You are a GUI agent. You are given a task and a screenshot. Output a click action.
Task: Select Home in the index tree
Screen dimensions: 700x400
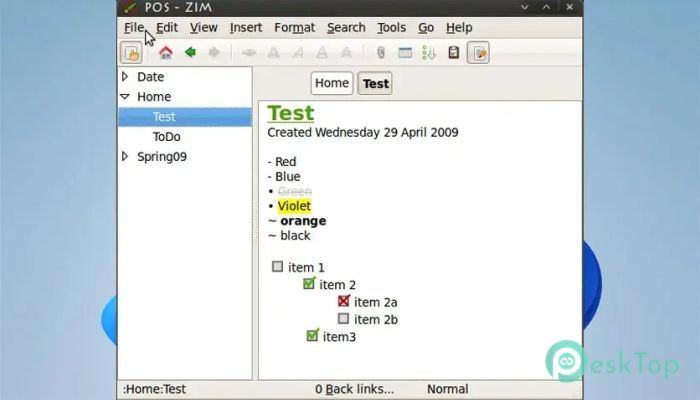tap(154, 97)
